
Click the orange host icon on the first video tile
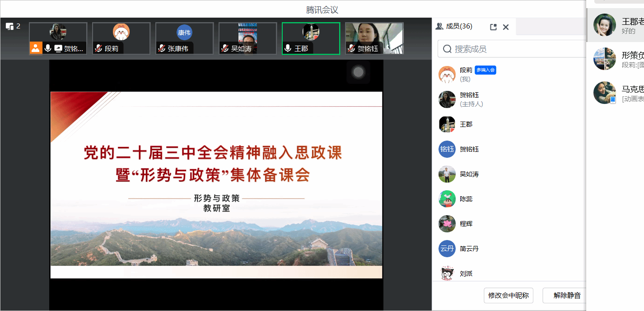36,48
